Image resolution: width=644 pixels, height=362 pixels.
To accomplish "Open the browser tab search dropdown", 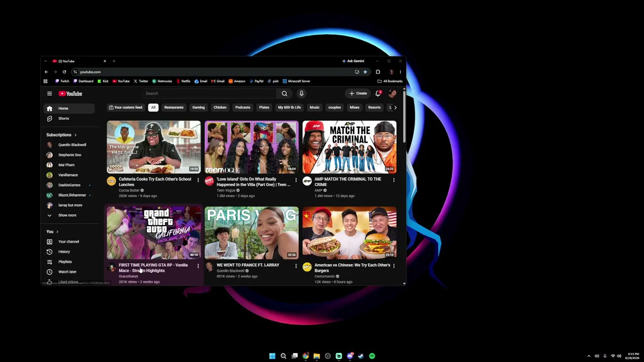I will pyautogui.click(x=45, y=61).
